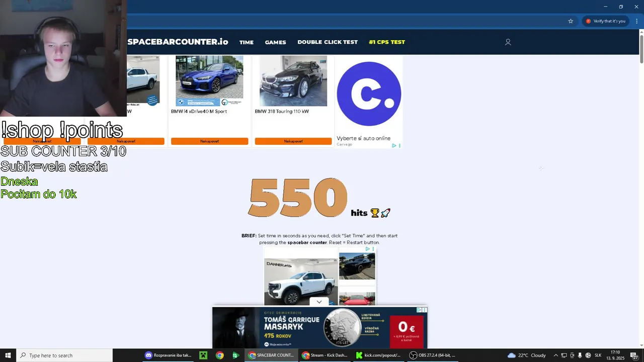This screenshot has width=644, height=362.
Task: Open the 22°C Cloudy weather widget
Action: 527,355
